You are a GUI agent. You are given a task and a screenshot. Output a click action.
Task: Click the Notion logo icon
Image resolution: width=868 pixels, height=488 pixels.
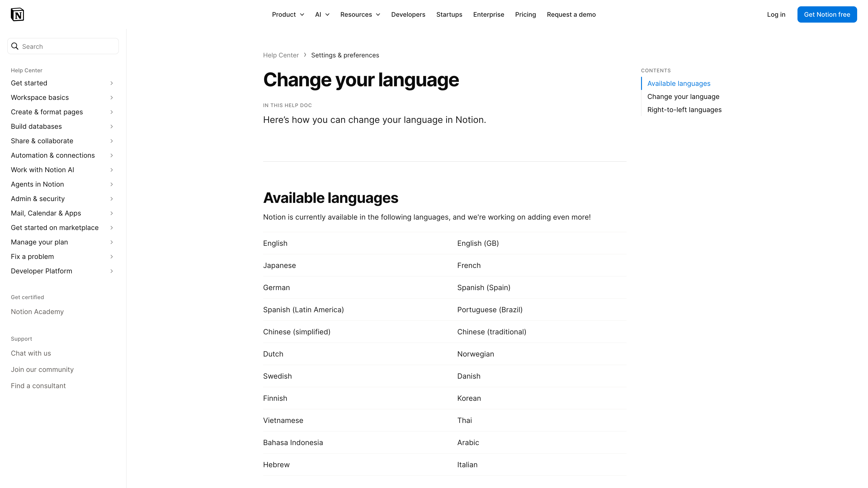coord(17,14)
